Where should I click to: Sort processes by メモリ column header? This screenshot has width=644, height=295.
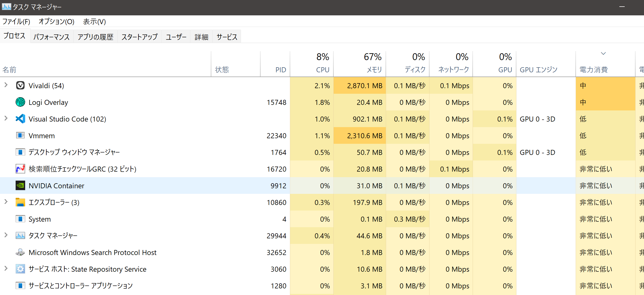tap(373, 69)
